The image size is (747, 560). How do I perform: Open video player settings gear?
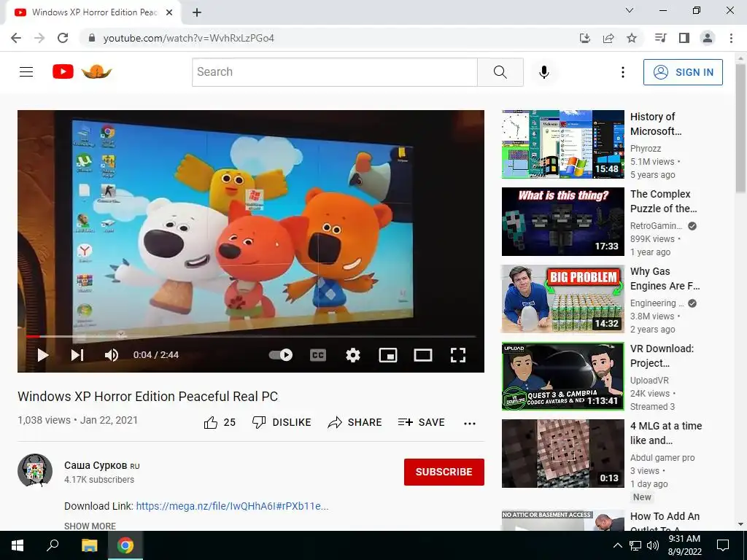[353, 355]
